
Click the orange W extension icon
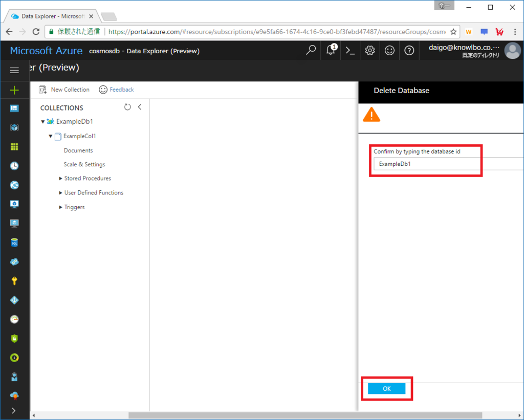[469, 32]
